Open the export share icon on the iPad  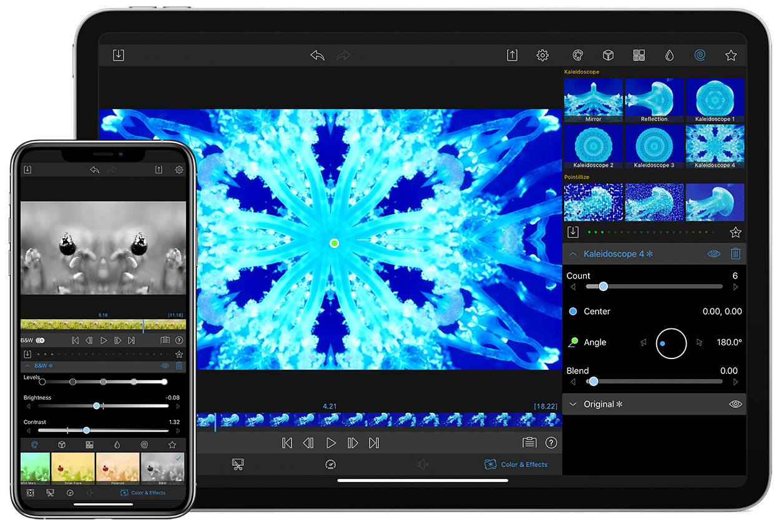(x=512, y=55)
